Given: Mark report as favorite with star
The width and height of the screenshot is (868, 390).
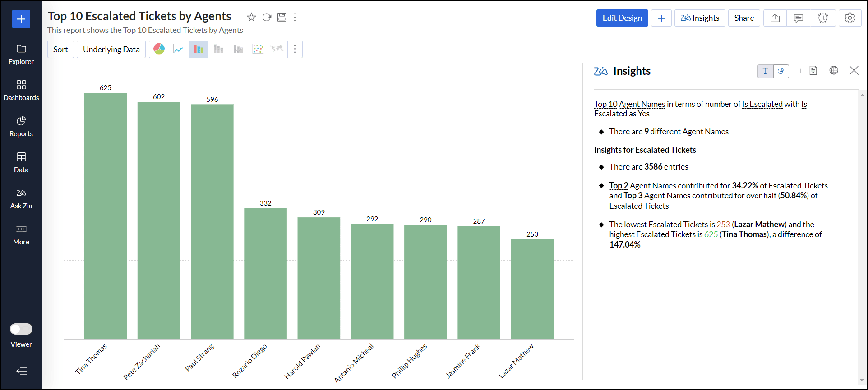Looking at the screenshot, I should coord(251,17).
